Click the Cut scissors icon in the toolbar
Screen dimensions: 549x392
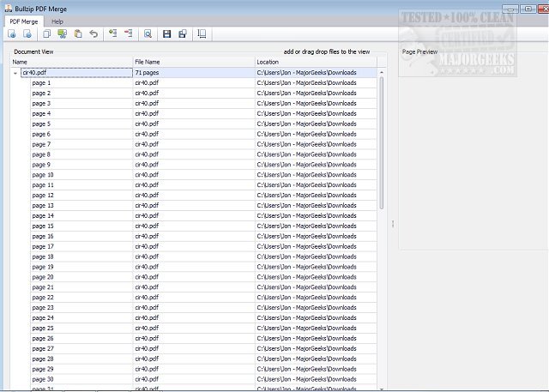pos(63,34)
